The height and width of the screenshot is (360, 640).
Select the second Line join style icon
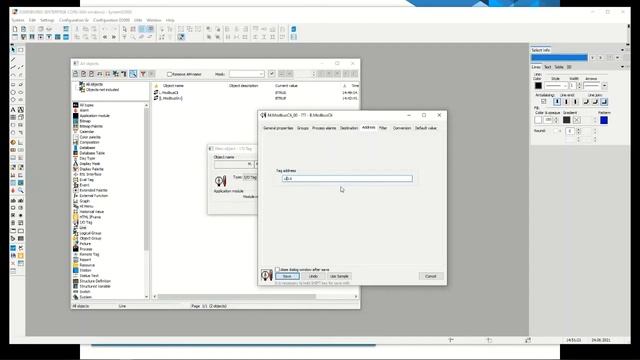point(595,102)
